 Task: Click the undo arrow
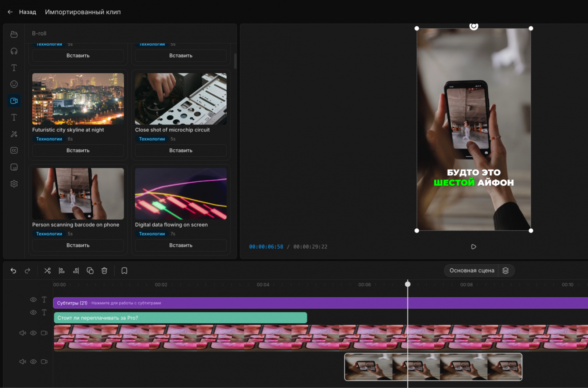13,271
